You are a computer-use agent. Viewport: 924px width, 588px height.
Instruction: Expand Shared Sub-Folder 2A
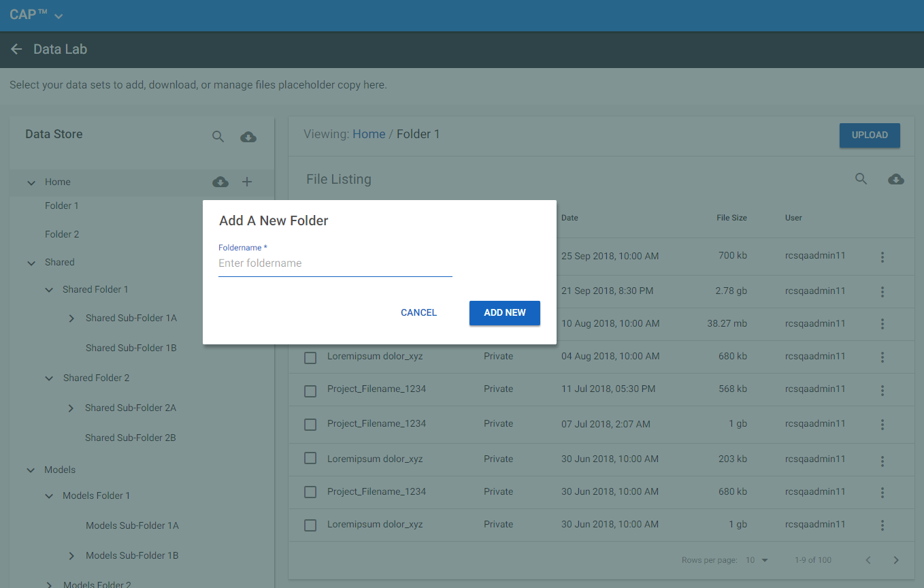pyautogui.click(x=71, y=408)
